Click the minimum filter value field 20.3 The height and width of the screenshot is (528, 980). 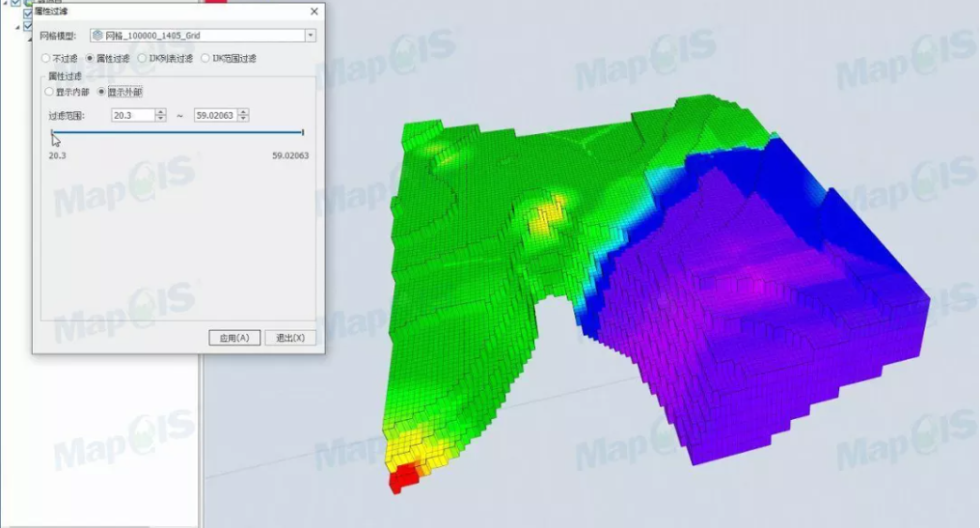132,115
